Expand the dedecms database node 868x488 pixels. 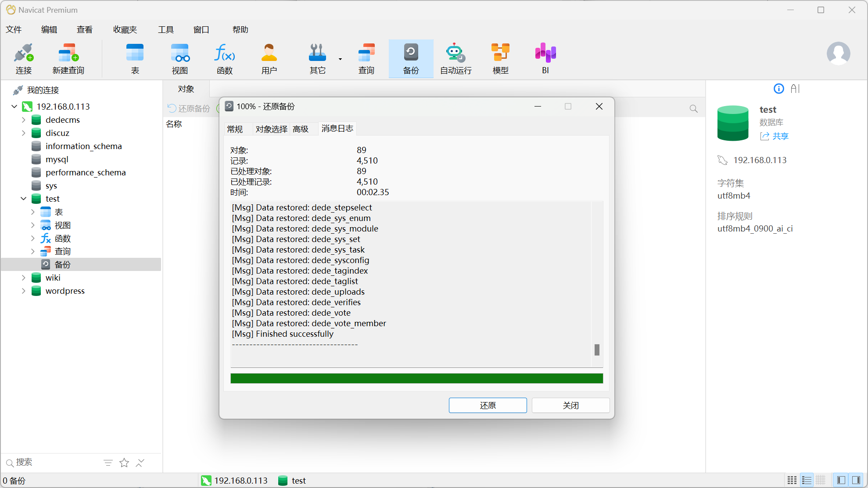pos(24,120)
